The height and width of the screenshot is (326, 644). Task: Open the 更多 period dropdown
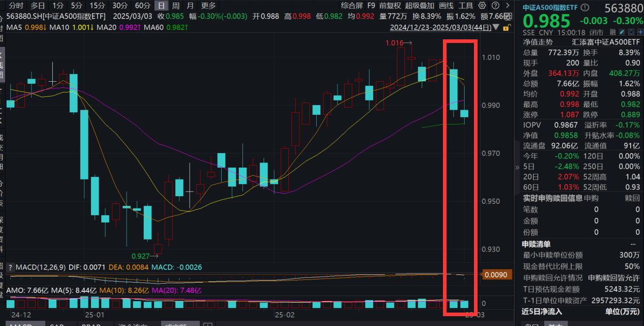tap(207, 6)
